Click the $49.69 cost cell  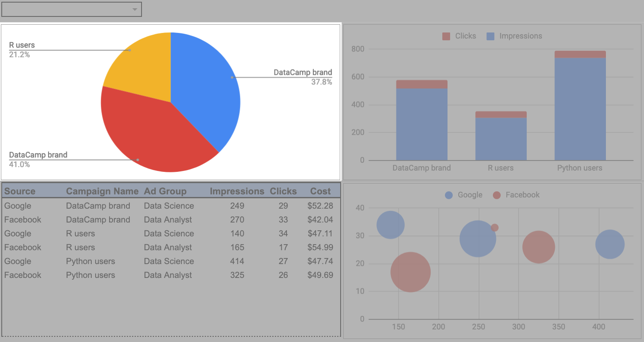pyautogui.click(x=320, y=275)
